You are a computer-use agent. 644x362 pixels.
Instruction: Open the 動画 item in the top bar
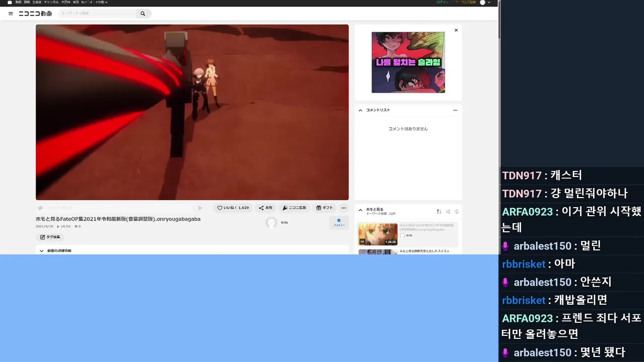click(x=18, y=3)
